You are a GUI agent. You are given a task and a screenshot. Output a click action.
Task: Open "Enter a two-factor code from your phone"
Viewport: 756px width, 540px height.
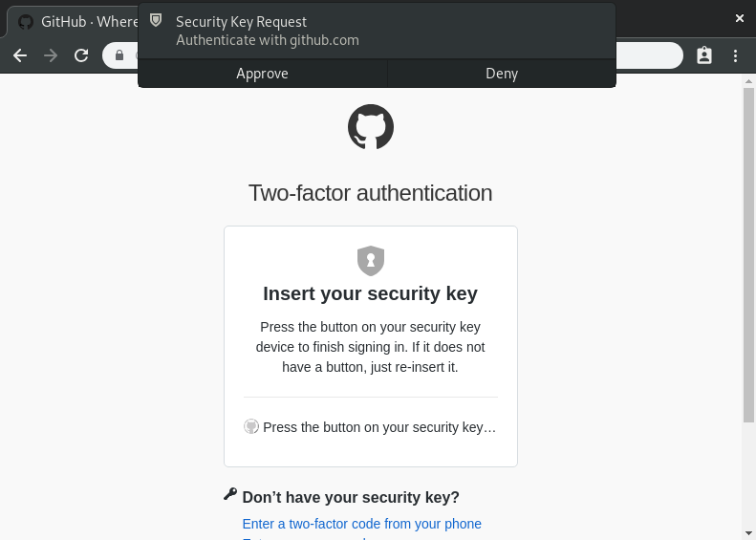pyautogui.click(x=361, y=524)
